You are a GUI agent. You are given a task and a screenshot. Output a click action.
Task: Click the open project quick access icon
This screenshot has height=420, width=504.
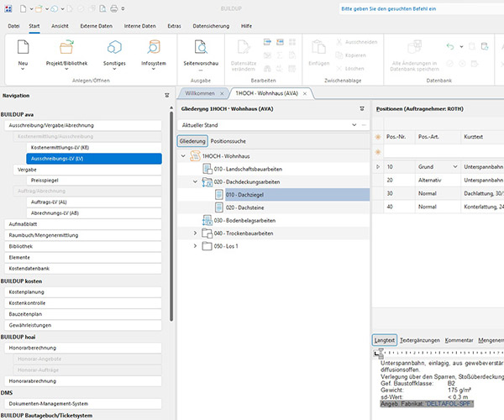click(39, 8)
